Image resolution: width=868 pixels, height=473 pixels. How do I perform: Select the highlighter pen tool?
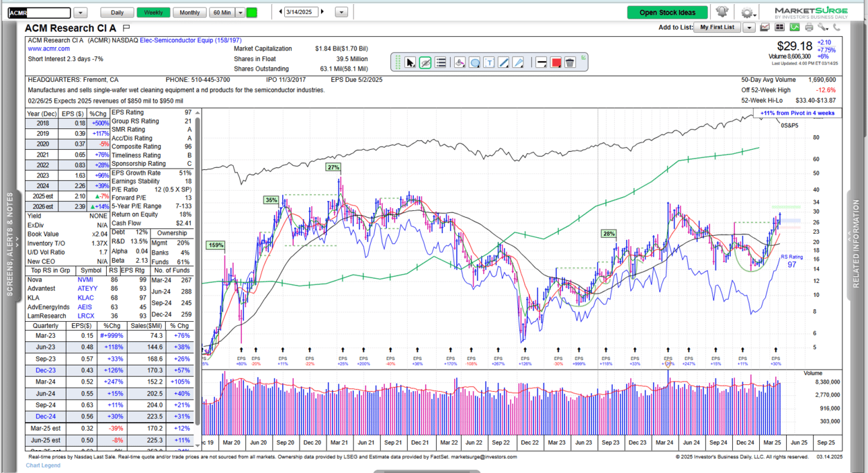tap(518, 62)
